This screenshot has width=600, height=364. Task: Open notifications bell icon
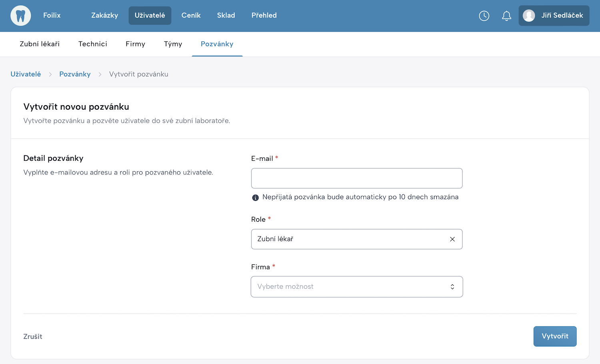tap(506, 16)
